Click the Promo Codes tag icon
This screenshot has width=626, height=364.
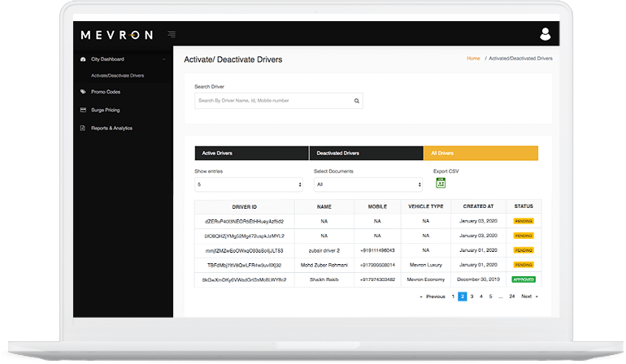83,91
